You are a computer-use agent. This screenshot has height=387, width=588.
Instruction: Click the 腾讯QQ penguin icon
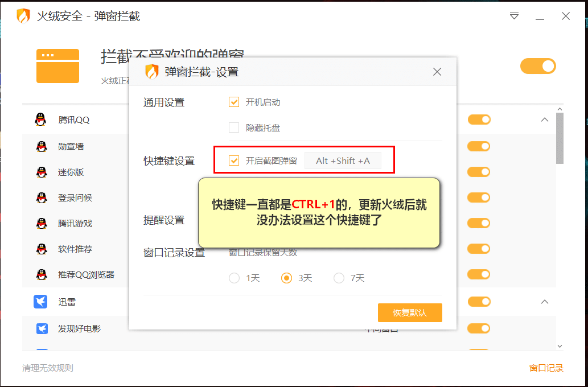tap(40, 120)
